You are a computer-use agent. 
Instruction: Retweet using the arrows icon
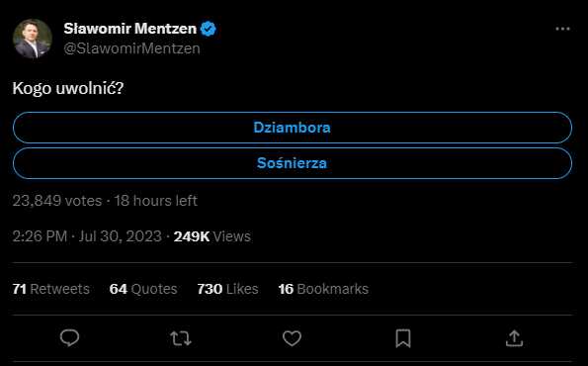181,338
